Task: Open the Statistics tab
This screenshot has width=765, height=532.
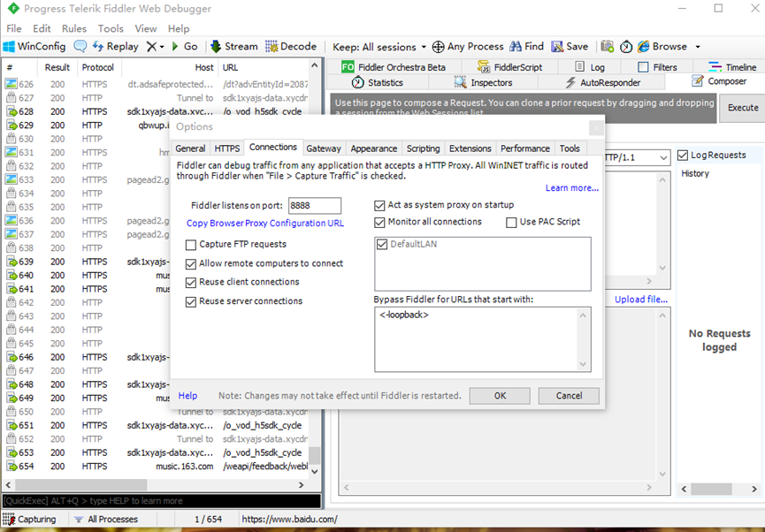Action: pos(378,82)
